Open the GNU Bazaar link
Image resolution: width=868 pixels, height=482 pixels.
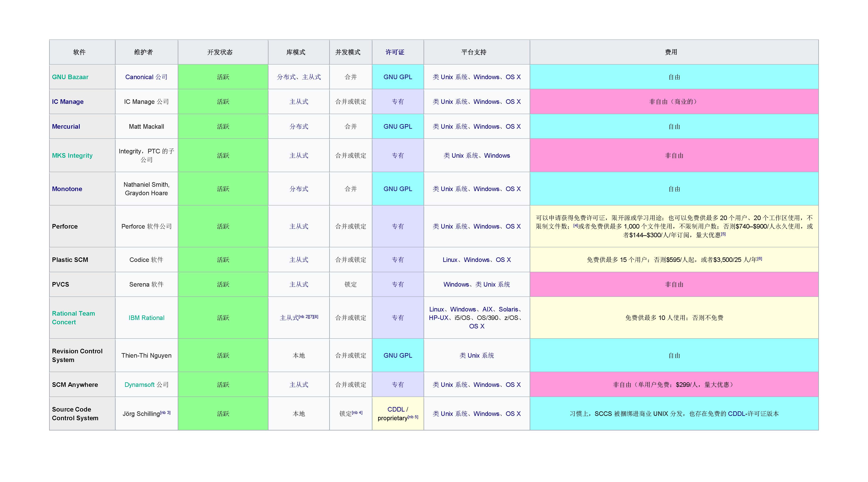point(70,77)
